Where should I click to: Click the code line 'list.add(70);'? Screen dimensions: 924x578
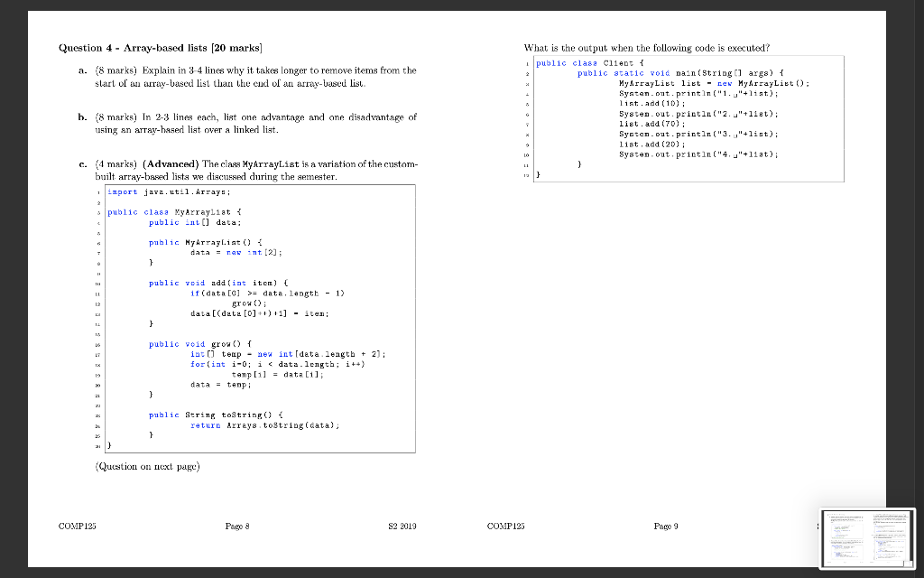(651, 124)
